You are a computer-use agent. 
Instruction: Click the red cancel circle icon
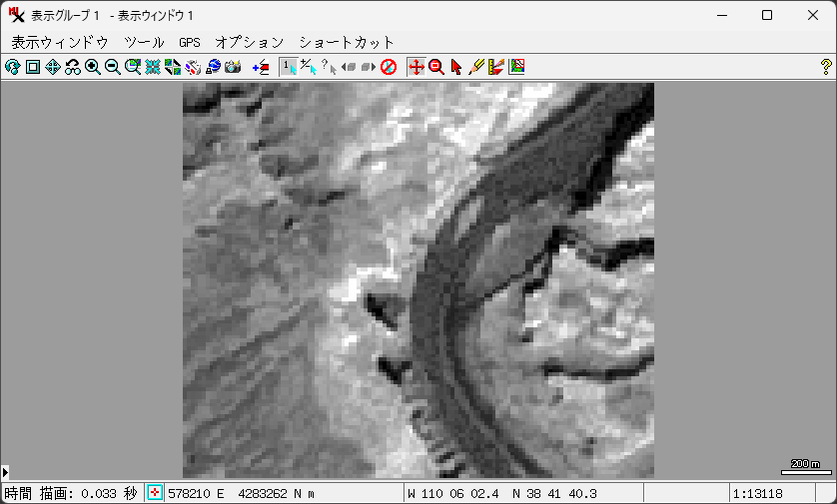389,67
